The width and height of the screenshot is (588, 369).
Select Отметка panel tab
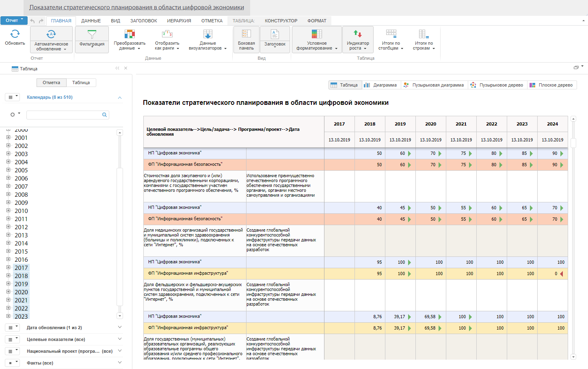(52, 82)
